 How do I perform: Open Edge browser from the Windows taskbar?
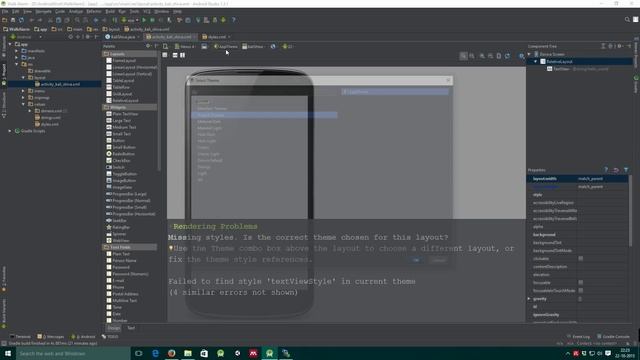coord(155,353)
